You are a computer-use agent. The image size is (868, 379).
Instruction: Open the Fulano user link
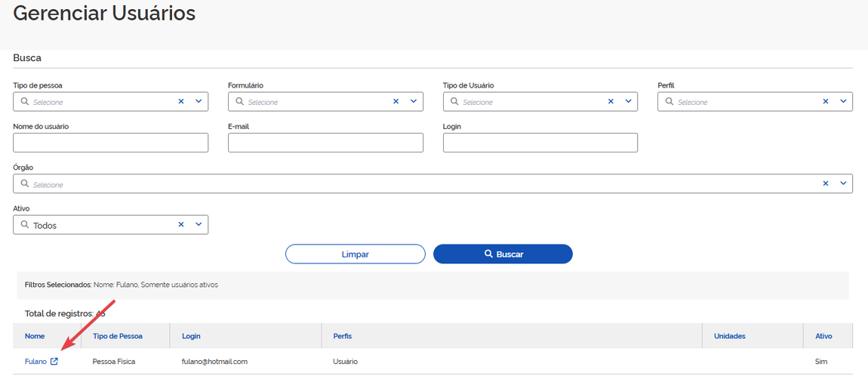click(35, 362)
